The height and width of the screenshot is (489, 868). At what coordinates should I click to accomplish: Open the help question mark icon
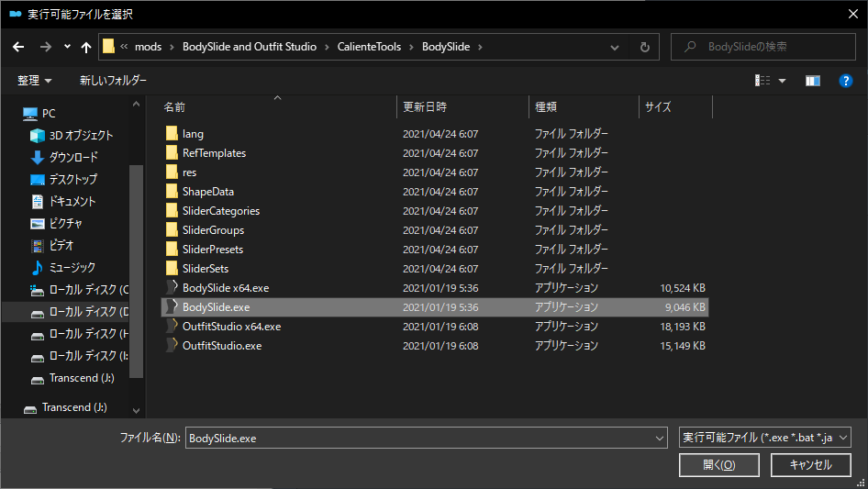pyautogui.click(x=846, y=81)
